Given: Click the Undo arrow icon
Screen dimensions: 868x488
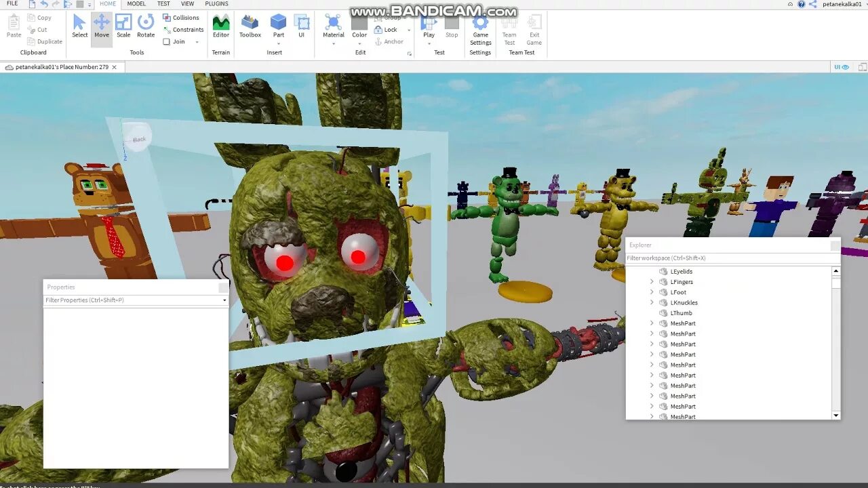Looking at the screenshot, I should click(44, 4).
